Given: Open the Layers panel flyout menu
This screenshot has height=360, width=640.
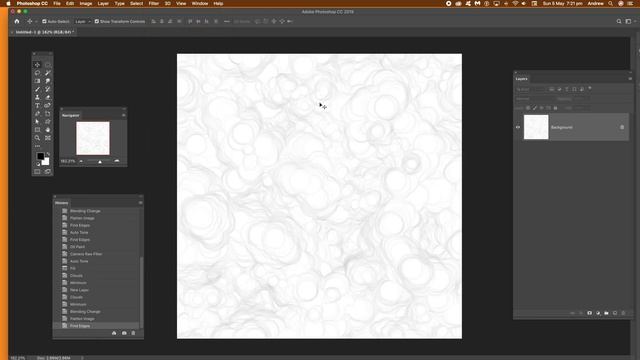Looking at the screenshot, I should [630, 79].
